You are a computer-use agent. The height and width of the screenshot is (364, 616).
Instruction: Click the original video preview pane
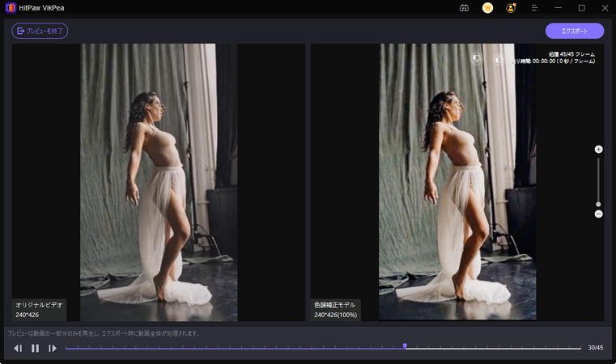[159, 182]
